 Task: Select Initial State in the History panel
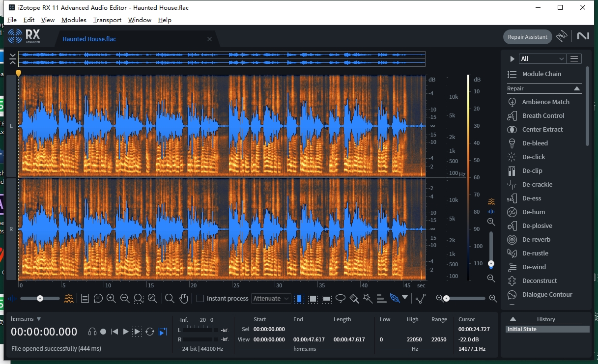click(x=547, y=329)
